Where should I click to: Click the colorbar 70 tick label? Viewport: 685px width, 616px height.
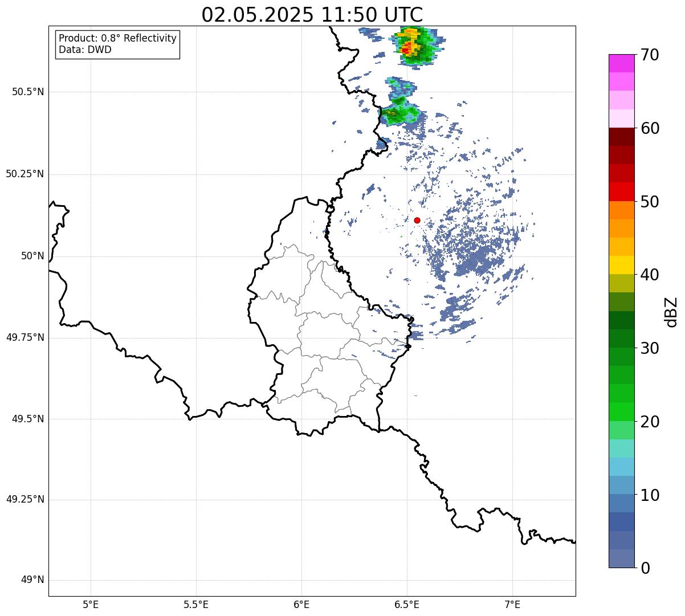pyautogui.click(x=650, y=55)
